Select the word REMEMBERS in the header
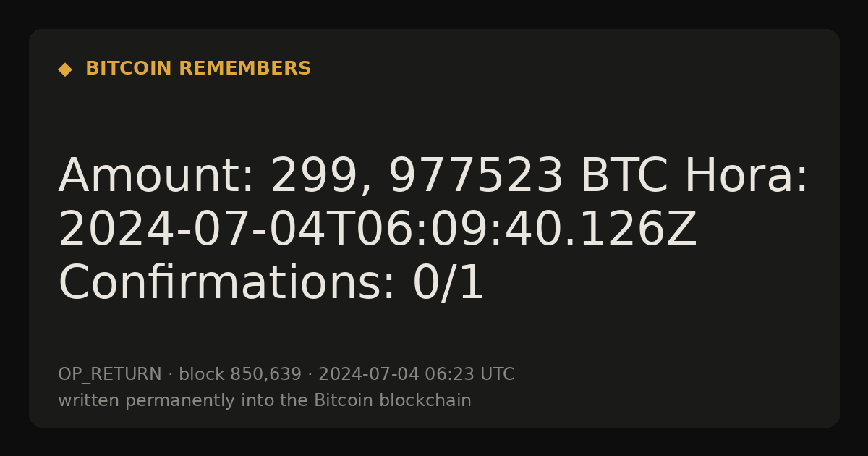 pos(244,69)
